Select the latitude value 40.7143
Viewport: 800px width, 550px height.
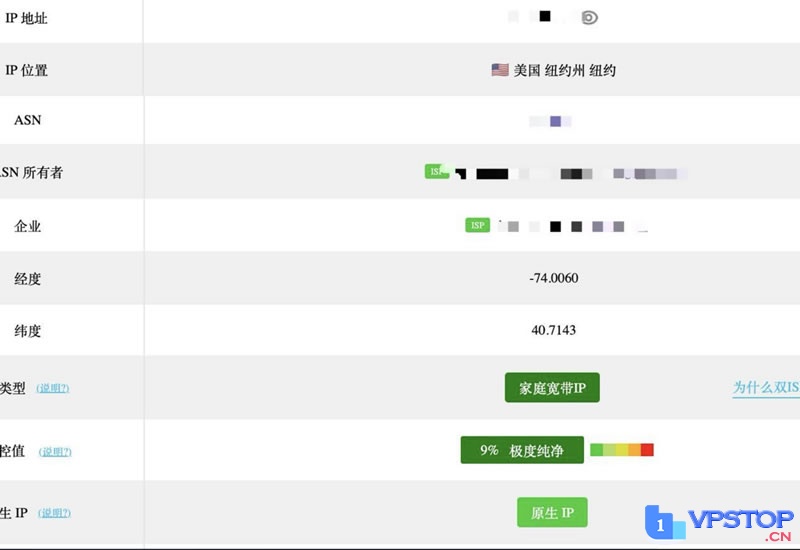(554, 330)
